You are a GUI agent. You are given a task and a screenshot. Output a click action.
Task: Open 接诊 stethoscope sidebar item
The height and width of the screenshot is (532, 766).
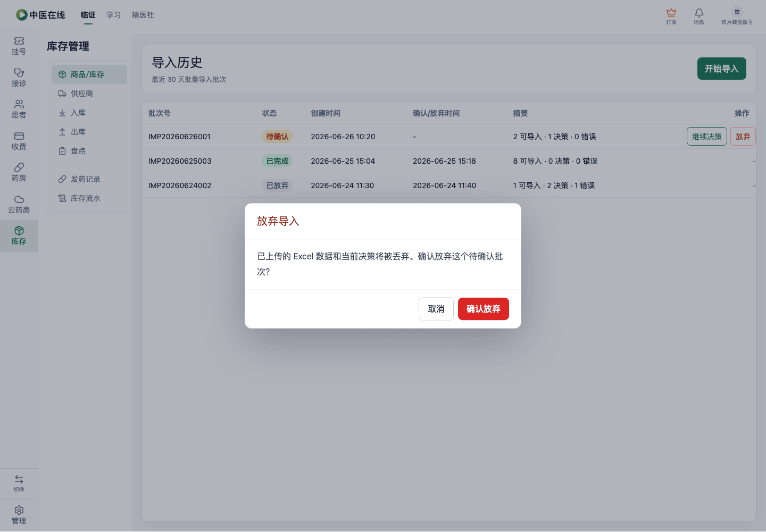(x=19, y=78)
